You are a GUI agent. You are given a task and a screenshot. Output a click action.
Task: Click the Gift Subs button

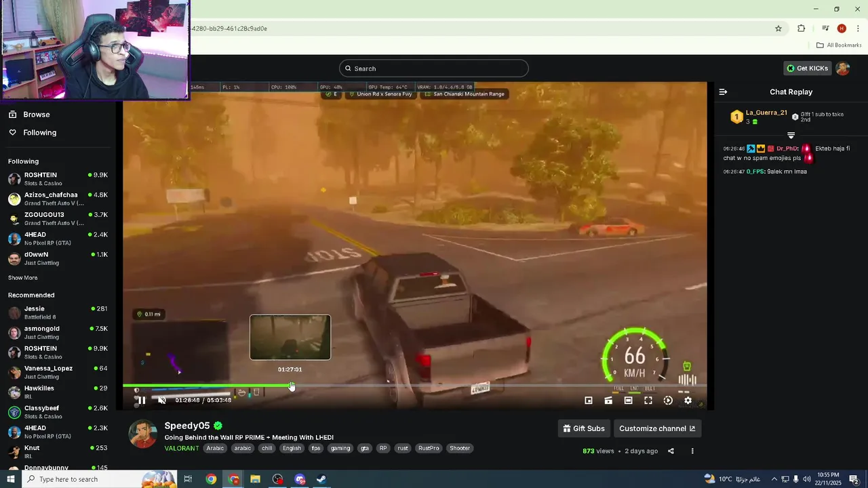(x=584, y=428)
